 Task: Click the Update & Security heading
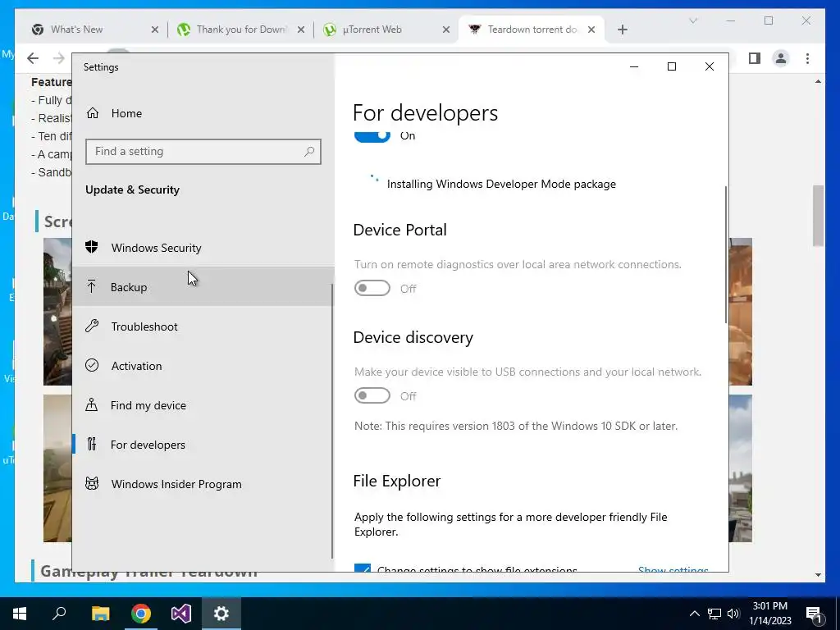point(132,189)
